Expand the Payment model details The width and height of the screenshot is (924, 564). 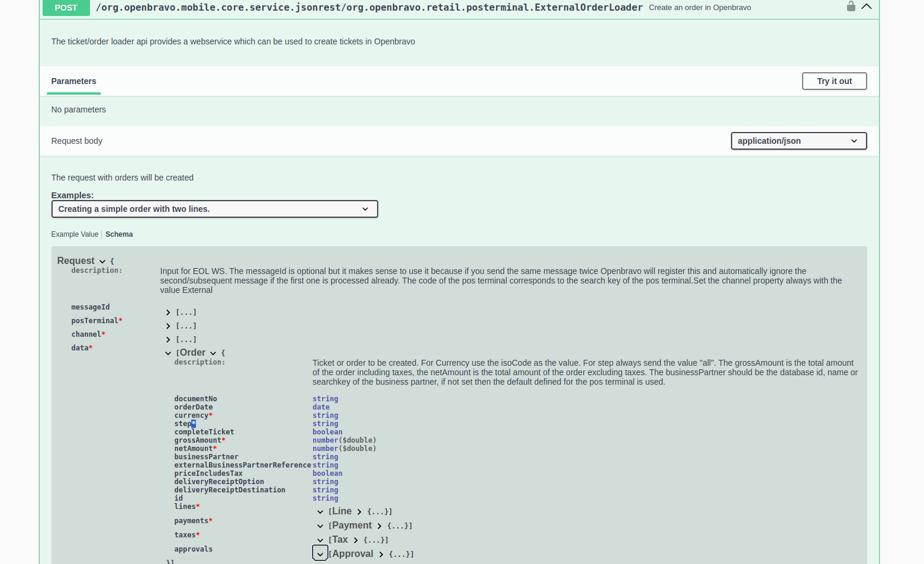(x=379, y=526)
